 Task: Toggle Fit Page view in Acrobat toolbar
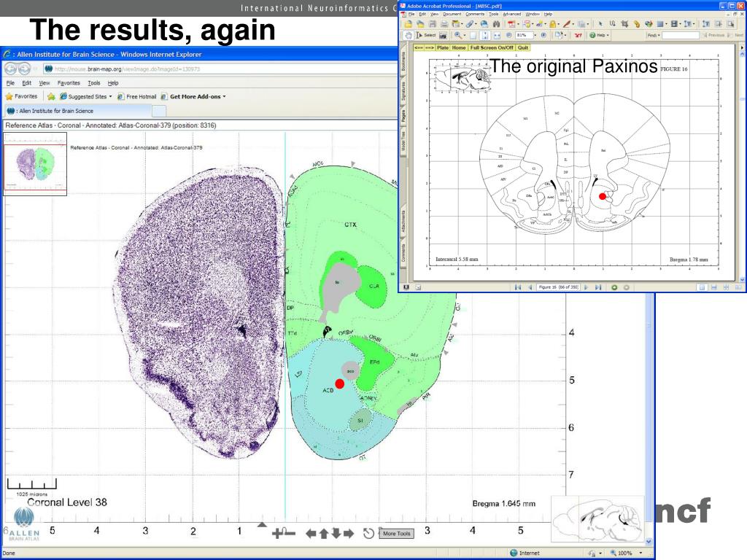(x=485, y=35)
